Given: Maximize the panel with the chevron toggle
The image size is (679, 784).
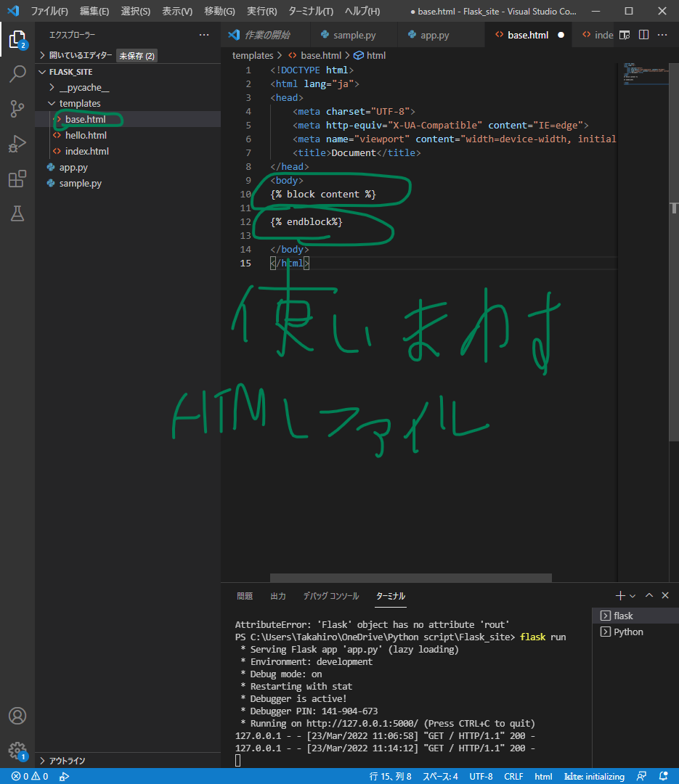Looking at the screenshot, I should [648, 595].
